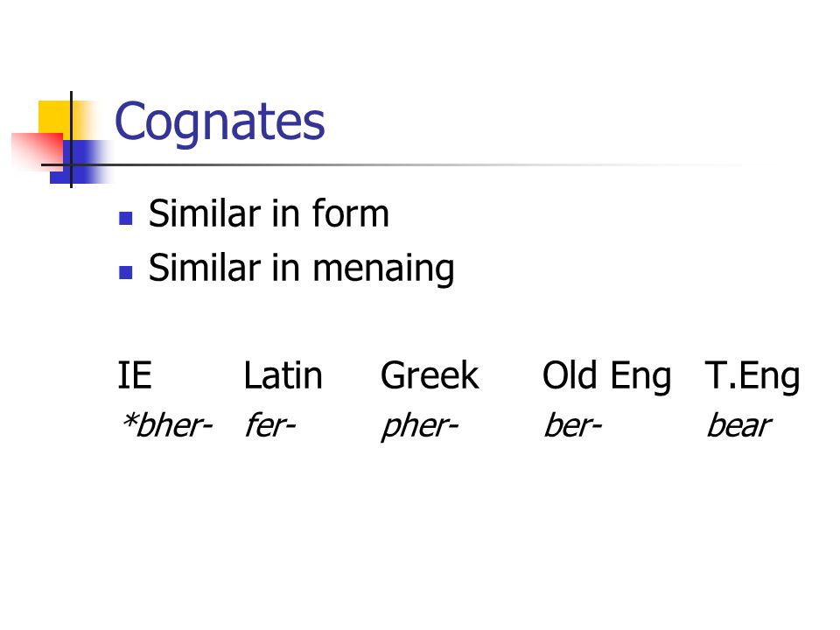Viewport: 840px width, 630px height.
Task: Select the Old Eng column heading
Action: pyautogui.click(x=606, y=376)
